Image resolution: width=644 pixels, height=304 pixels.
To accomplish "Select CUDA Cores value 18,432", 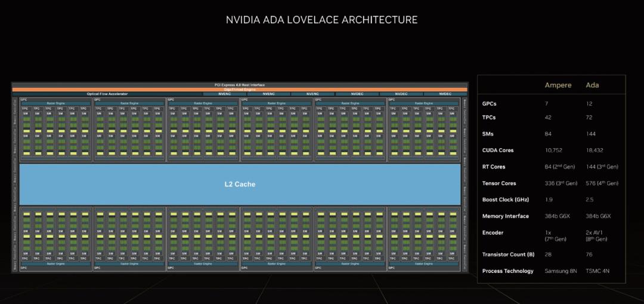I will (x=595, y=150).
